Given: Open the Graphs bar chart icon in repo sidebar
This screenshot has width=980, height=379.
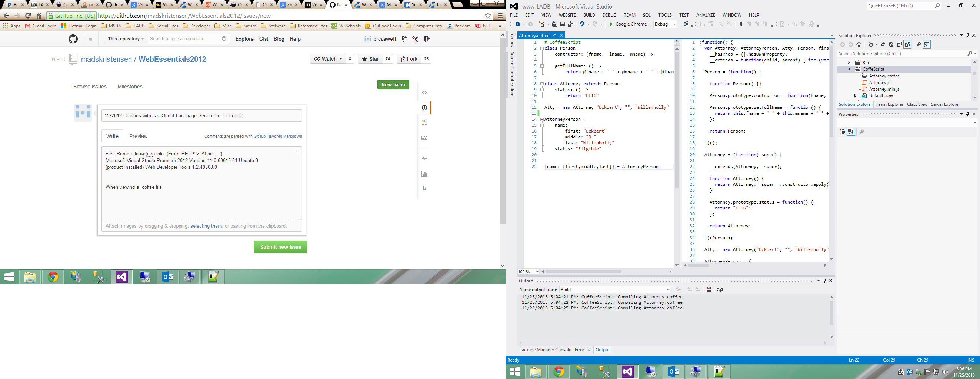Looking at the screenshot, I should point(424,174).
